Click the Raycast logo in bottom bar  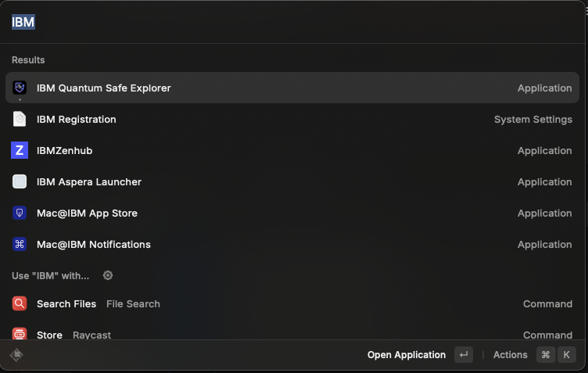pos(16,355)
